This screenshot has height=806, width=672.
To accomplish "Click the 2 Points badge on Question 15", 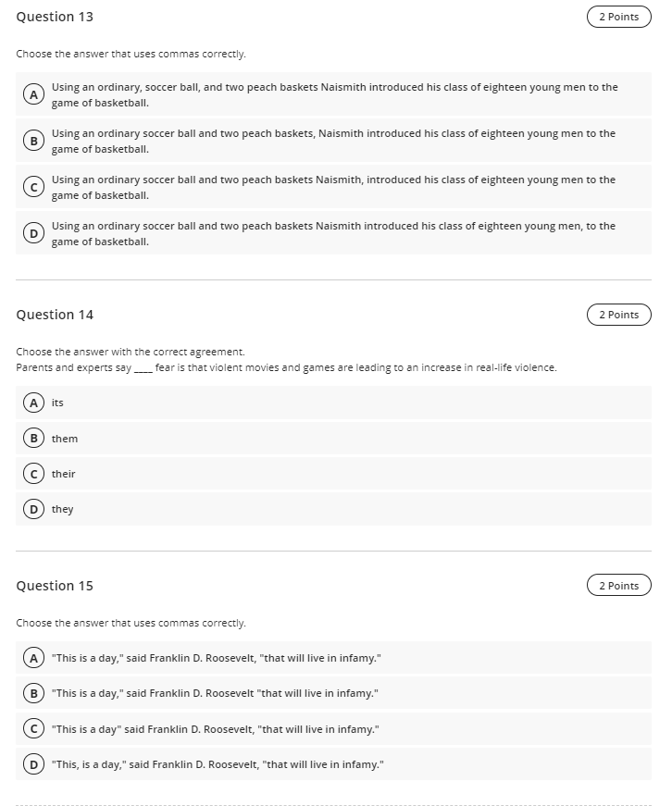I will (x=618, y=585).
